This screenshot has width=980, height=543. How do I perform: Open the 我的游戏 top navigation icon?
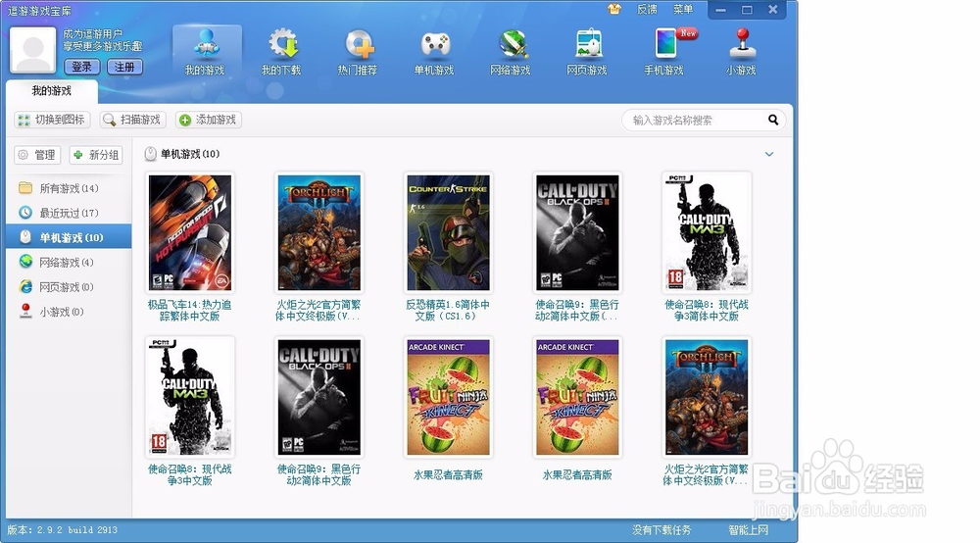(207, 53)
